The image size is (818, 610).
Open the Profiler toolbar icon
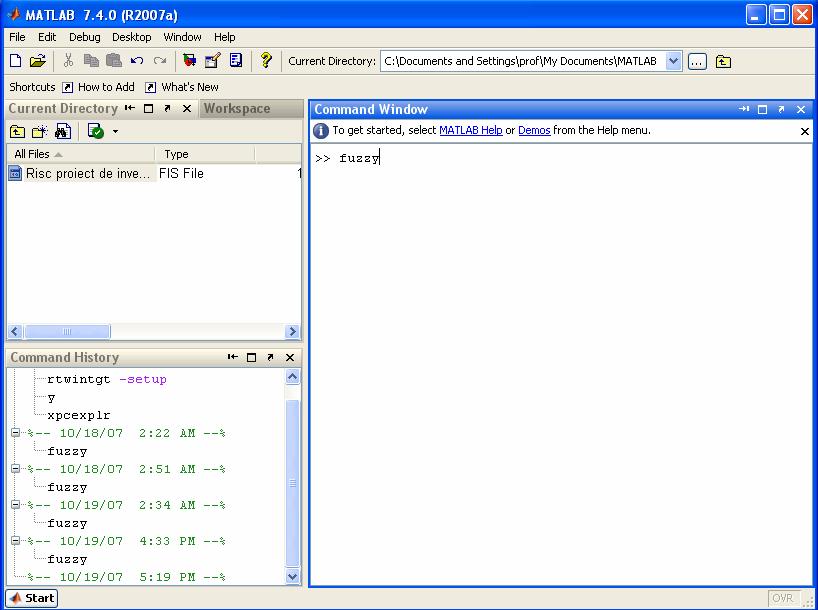point(236,61)
